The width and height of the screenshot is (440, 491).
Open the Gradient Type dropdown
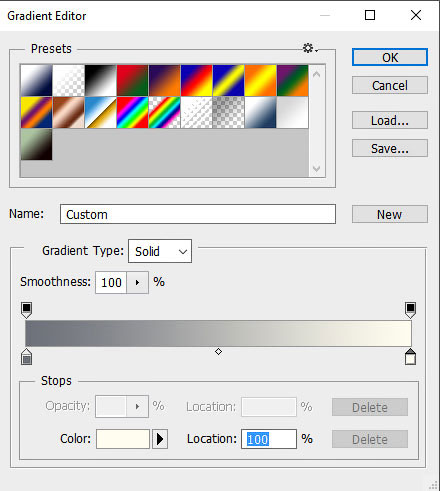click(160, 251)
